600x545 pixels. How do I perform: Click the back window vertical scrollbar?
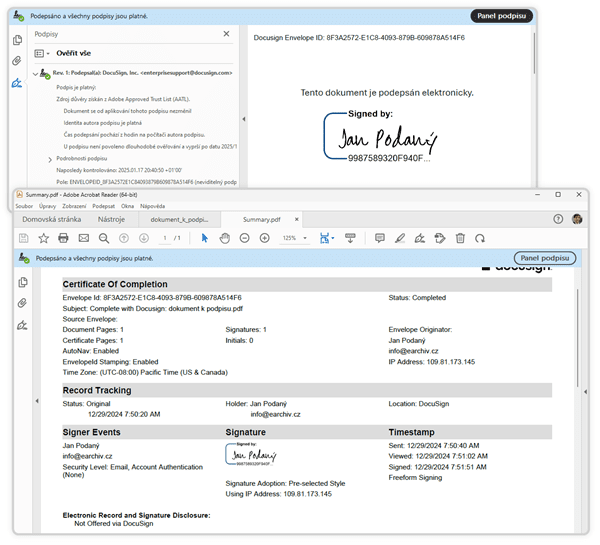coord(534,53)
